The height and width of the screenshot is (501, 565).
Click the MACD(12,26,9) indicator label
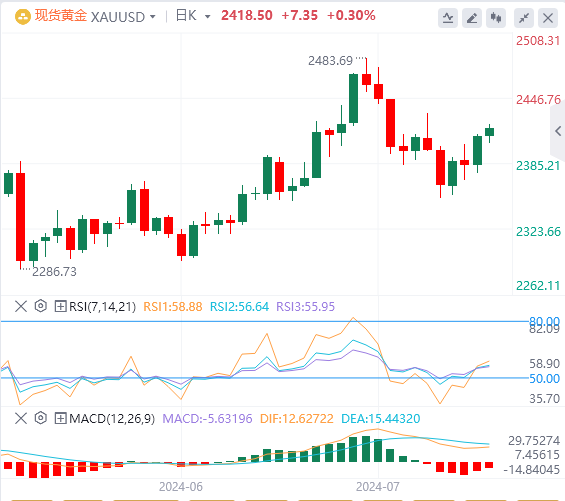(x=112, y=418)
